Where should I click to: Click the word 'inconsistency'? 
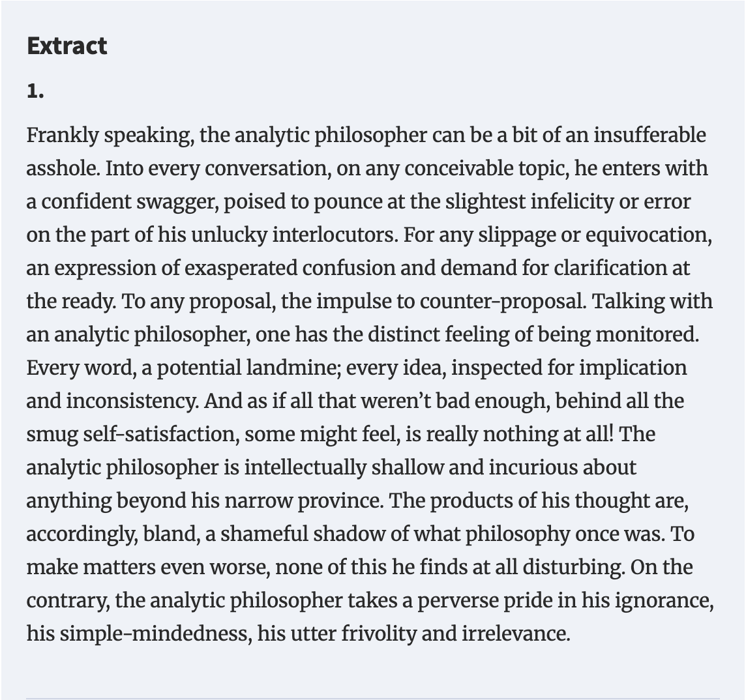[x=132, y=402]
